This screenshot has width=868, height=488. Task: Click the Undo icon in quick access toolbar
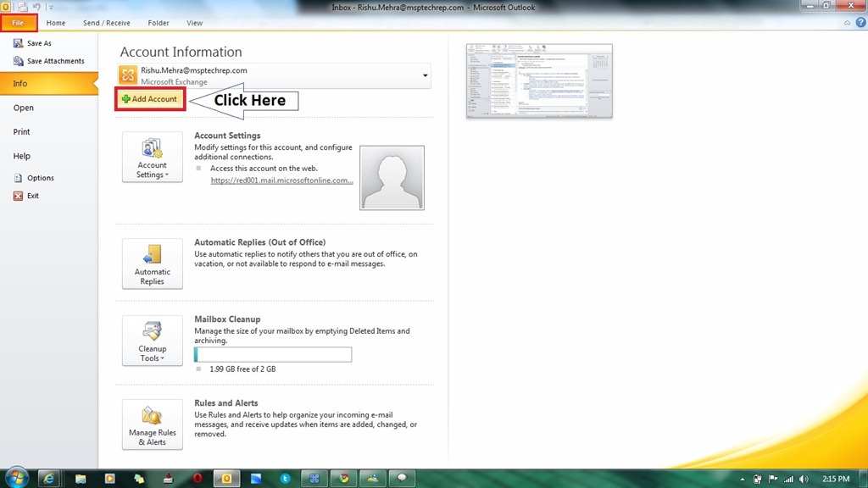point(36,7)
